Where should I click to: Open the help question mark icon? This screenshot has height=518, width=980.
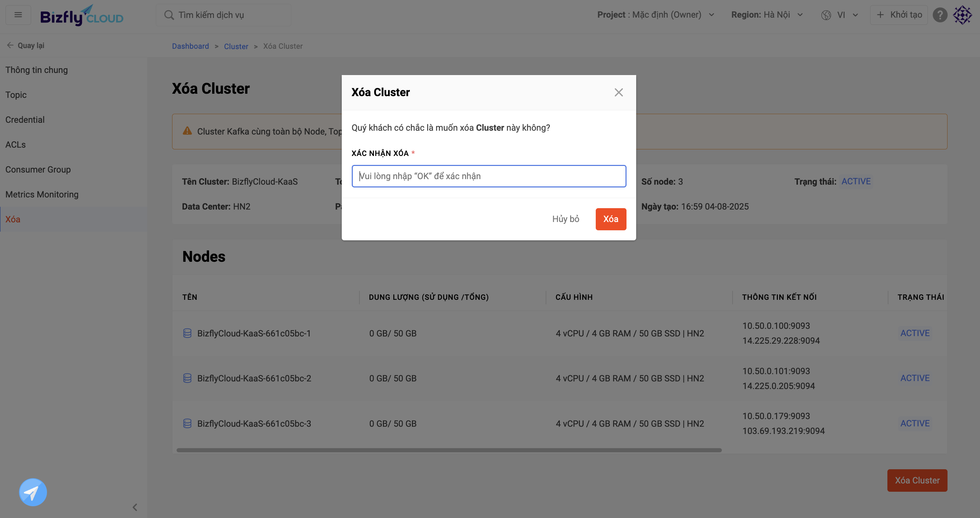940,15
